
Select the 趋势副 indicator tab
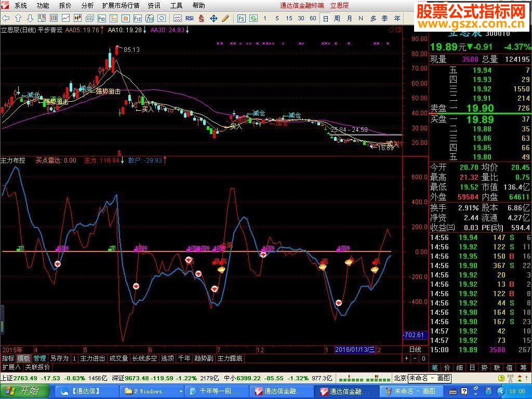204,358
